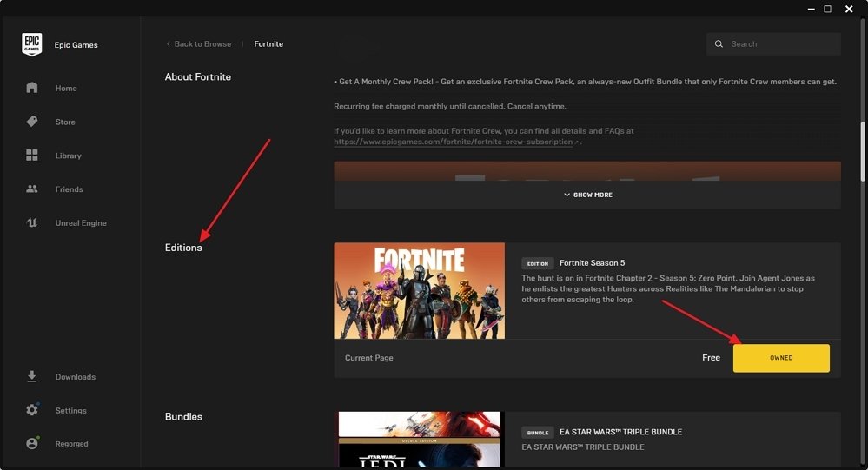
Task: Click the About Fortnite heading
Action: click(197, 77)
